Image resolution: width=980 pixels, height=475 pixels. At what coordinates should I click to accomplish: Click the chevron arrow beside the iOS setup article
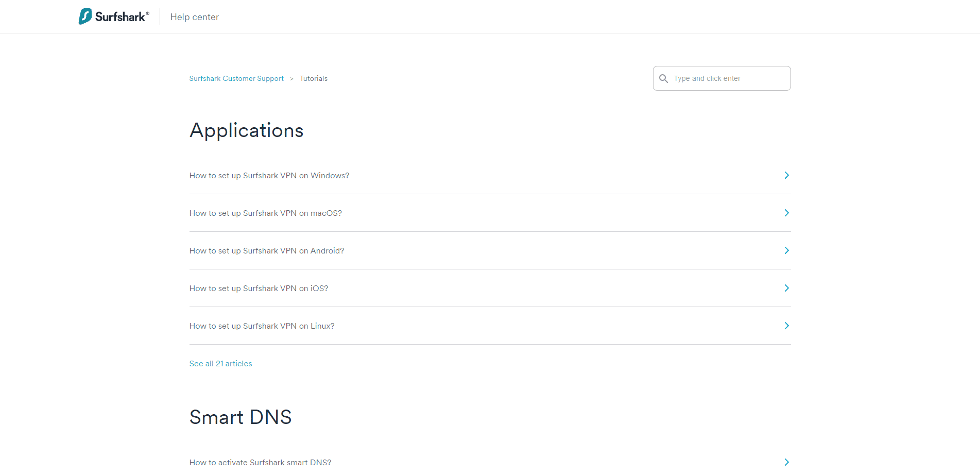pos(786,288)
